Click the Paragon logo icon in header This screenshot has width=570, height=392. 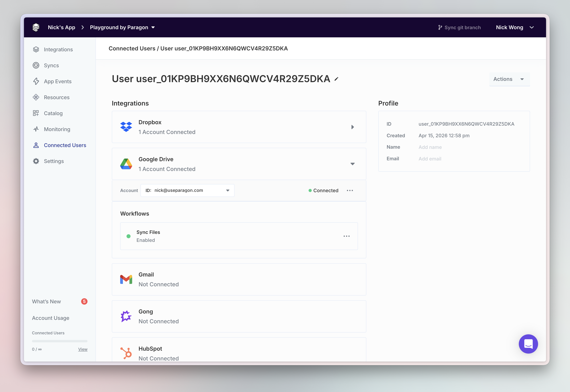36,27
